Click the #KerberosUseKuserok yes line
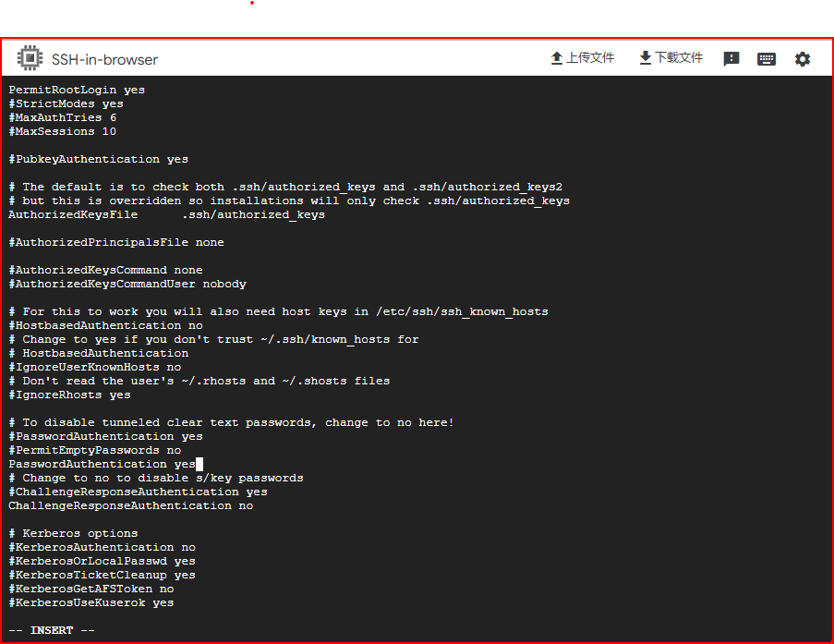 coord(91,602)
